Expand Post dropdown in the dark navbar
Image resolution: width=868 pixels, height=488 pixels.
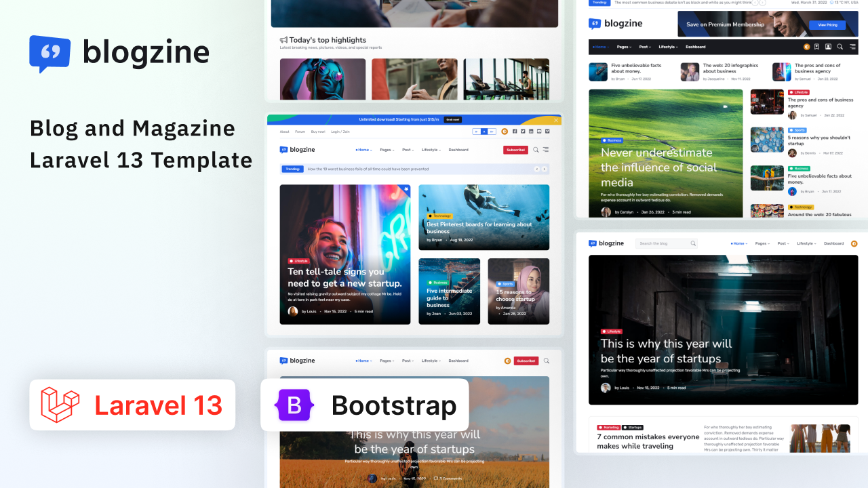(x=645, y=47)
